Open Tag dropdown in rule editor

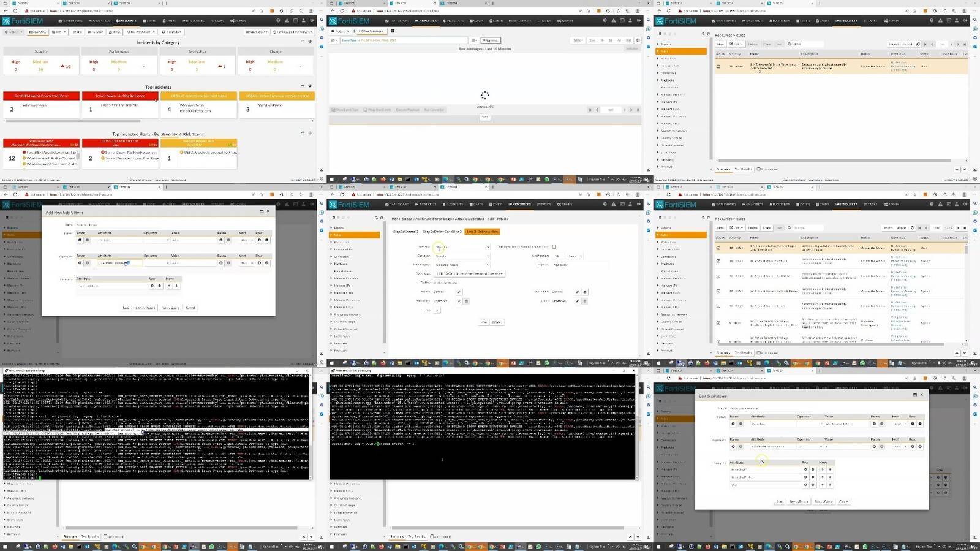tap(437, 310)
